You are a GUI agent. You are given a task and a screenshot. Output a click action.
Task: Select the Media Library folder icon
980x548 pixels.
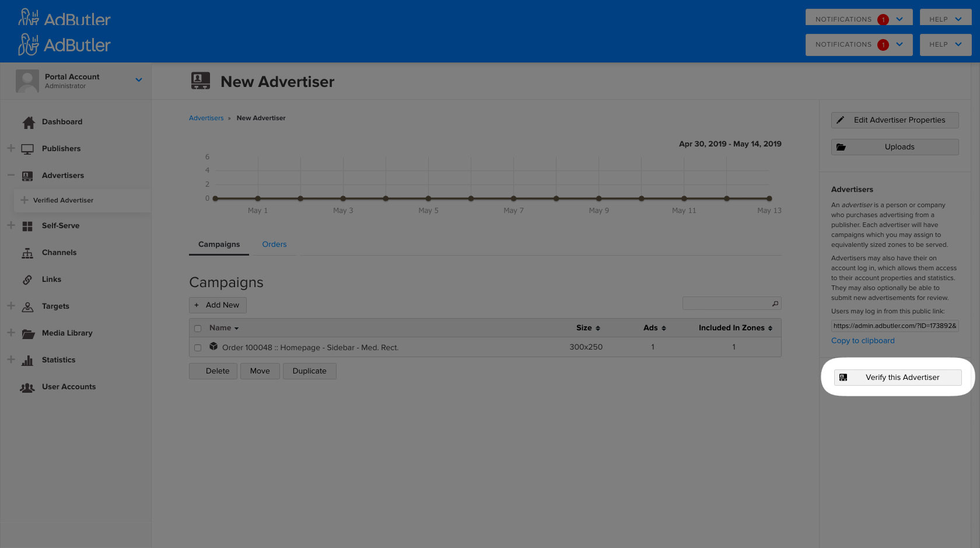[x=27, y=333]
